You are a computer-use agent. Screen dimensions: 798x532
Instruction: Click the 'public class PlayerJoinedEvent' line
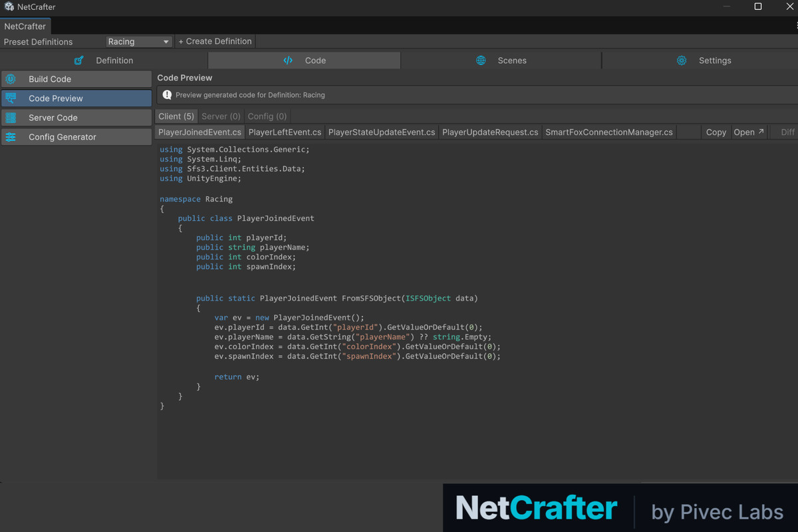[x=246, y=218]
